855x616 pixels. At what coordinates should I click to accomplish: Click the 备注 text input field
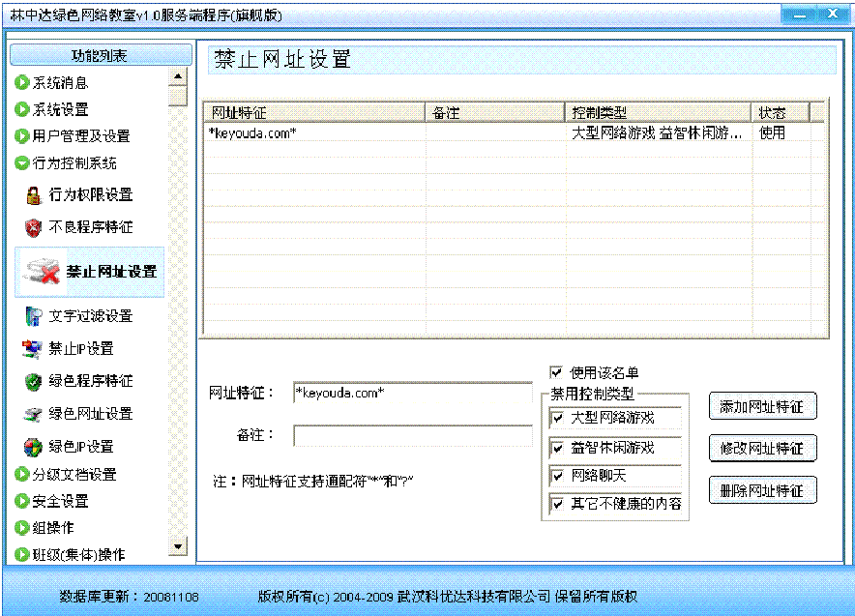click(413, 436)
